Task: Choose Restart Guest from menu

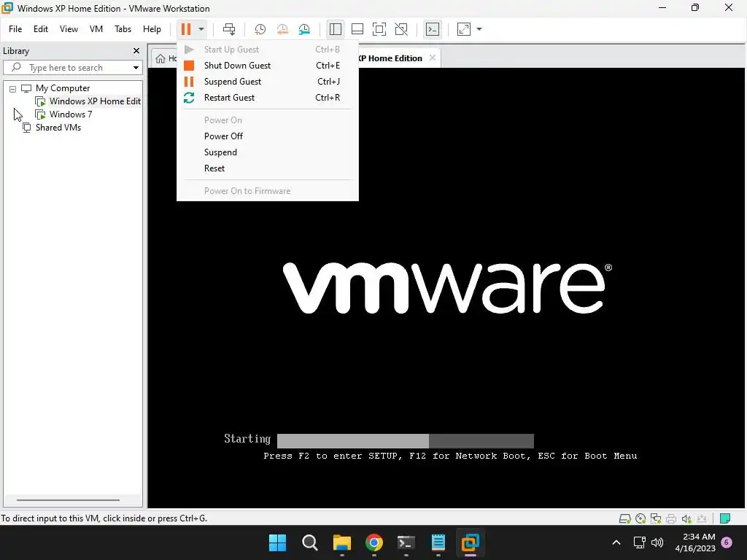Action: [267, 98]
